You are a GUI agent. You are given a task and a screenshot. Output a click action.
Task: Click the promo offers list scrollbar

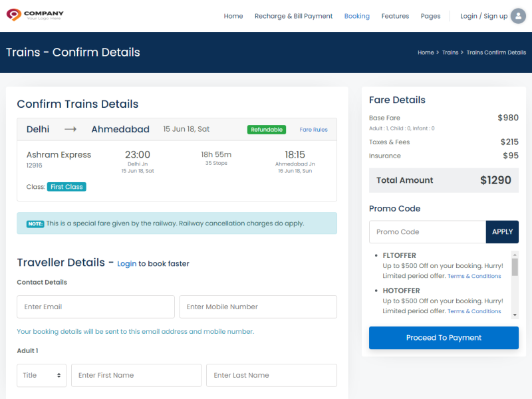pos(515,283)
